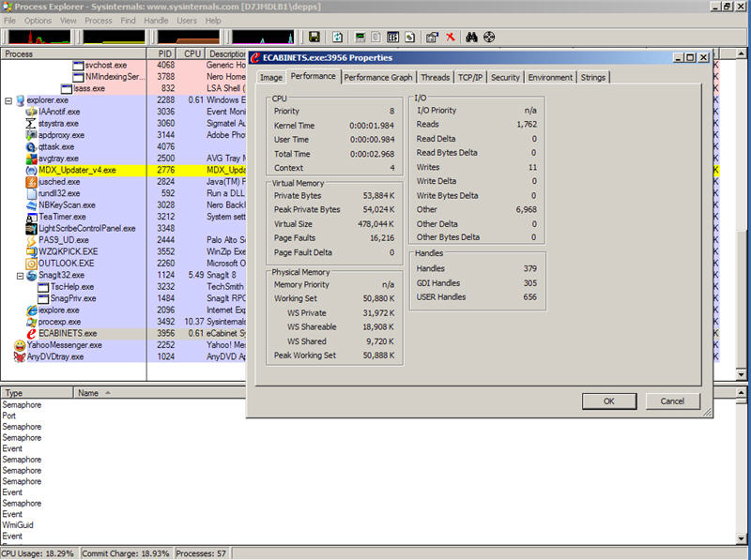Image resolution: width=751 pixels, height=560 pixels.
Task: Open the Process menu
Action: (99, 21)
